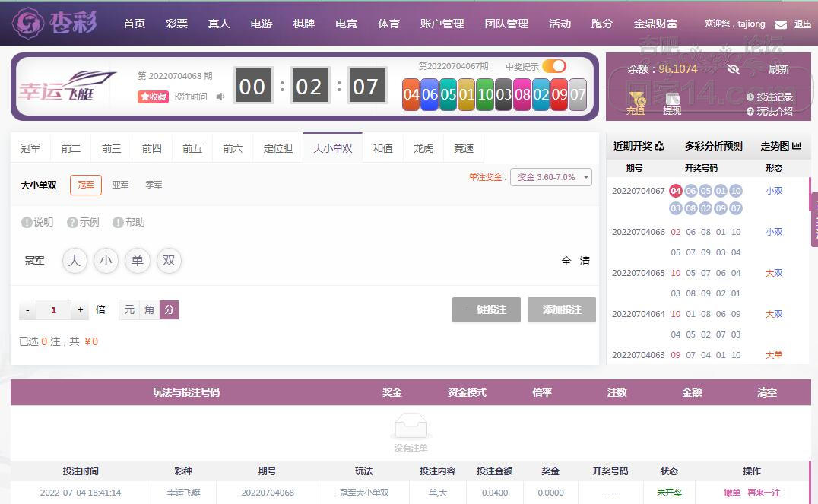Open the 帮助 help icon
Screen dimensions: 818x504
pos(118,222)
